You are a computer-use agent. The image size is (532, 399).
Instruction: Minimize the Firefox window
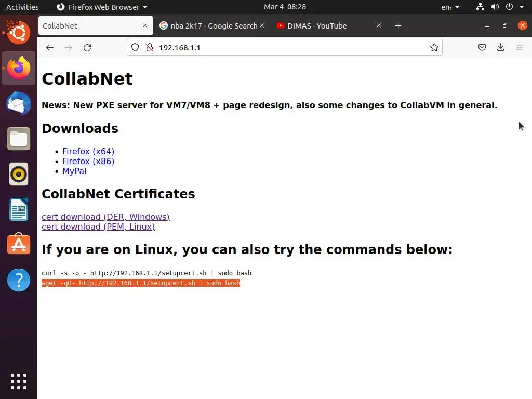[x=487, y=26]
